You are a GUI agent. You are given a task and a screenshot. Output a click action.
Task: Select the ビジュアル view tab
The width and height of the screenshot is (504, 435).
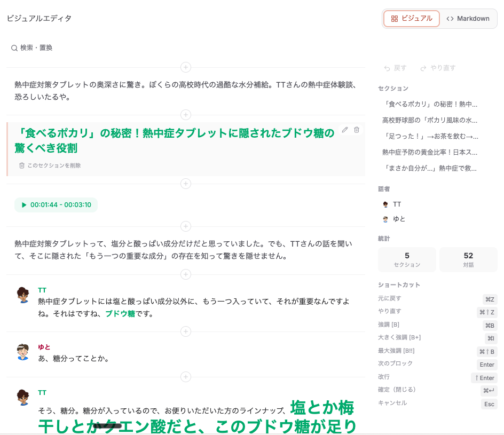(x=411, y=18)
